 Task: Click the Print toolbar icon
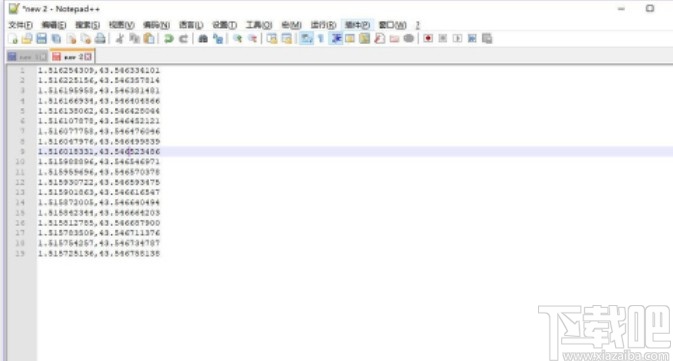coord(100,39)
